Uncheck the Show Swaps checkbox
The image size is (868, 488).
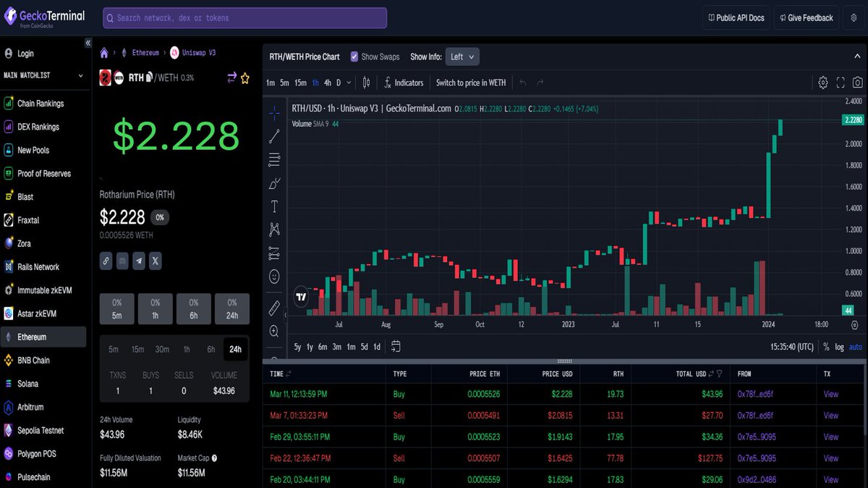(x=354, y=56)
